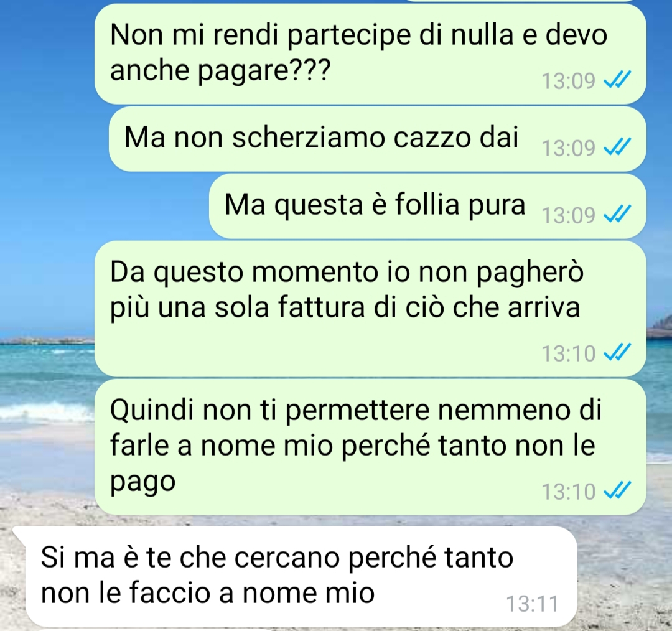Viewport: 672px width, 631px height.
Task: Select the "Ma questa è follia pura" message
Action: 427,206
